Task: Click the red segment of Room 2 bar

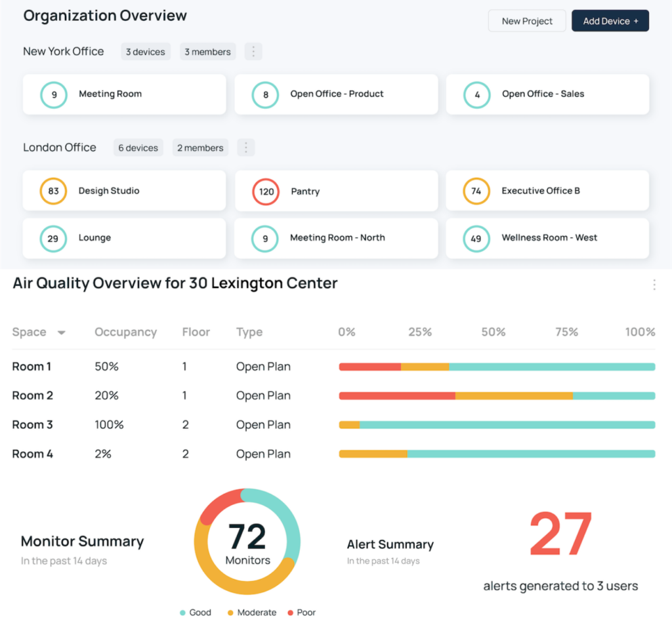Action: [x=396, y=395]
